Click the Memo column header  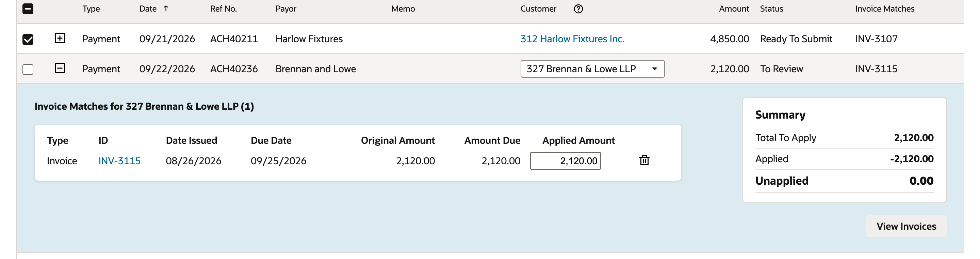(x=403, y=9)
